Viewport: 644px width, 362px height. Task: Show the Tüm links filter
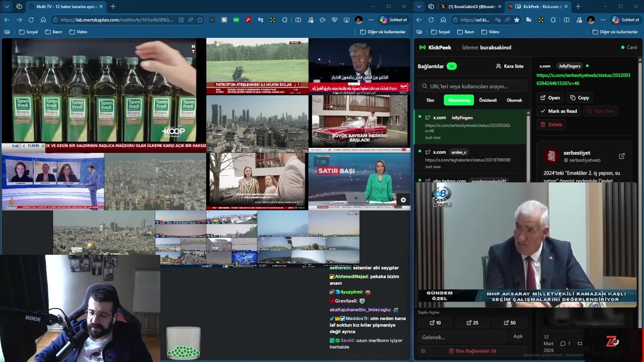coord(430,100)
